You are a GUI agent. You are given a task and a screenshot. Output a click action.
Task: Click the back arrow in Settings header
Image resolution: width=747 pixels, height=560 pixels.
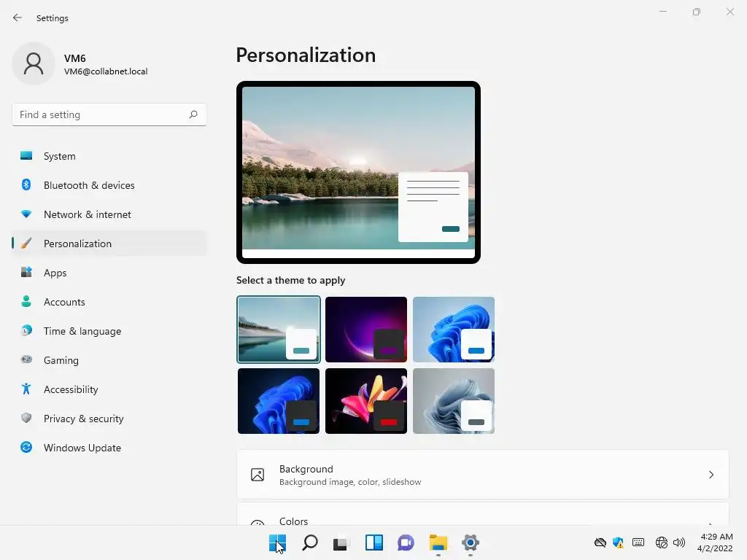click(18, 18)
